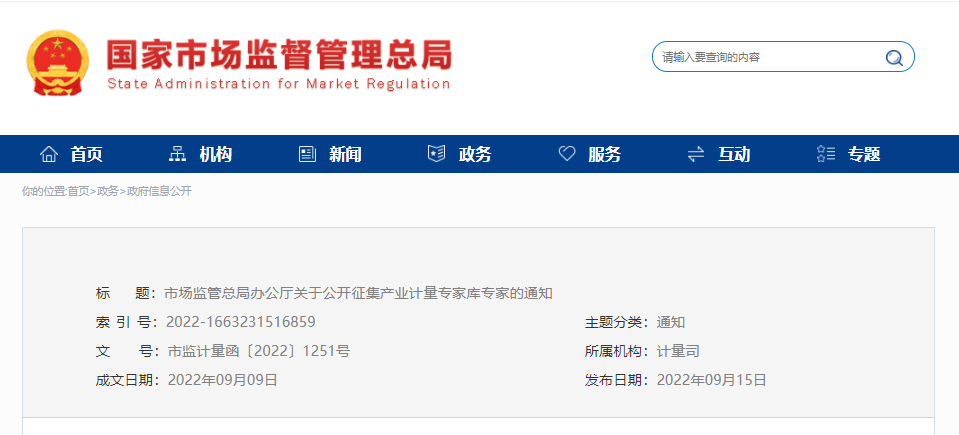The height and width of the screenshot is (435, 959).
Task: Click 首页 in the breadcrumb trail
Action: 78,191
